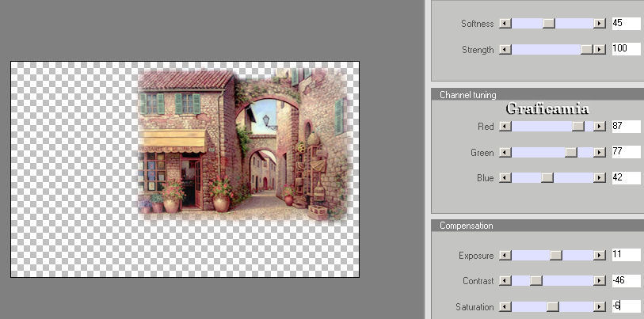Click the Saturation slider right arrow
This screenshot has width=644, height=319.
pos(600,306)
